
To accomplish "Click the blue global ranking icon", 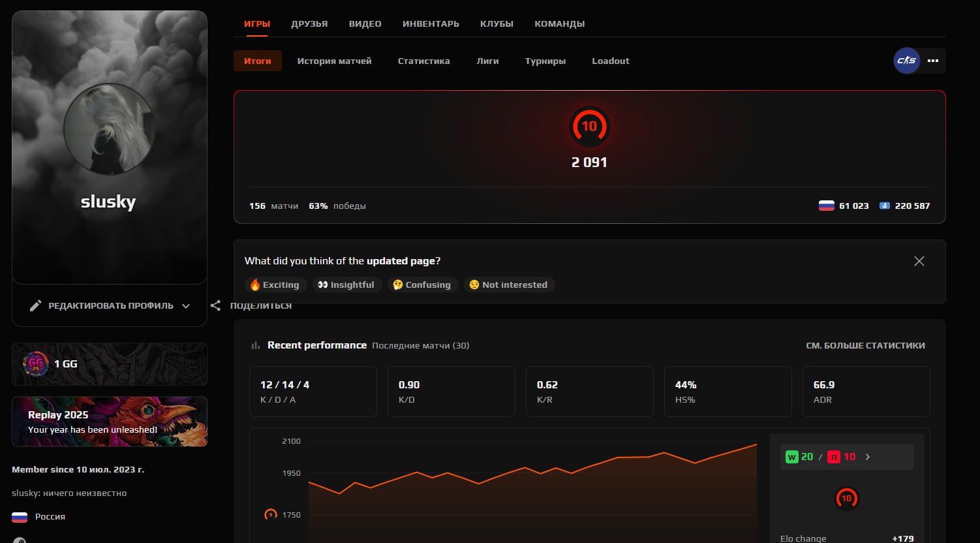I will pos(884,205).
